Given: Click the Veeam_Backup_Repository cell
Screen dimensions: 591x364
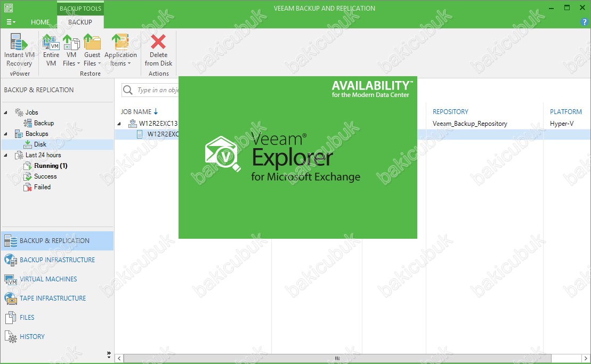Looking at the screenshot, I should [470, 124].
